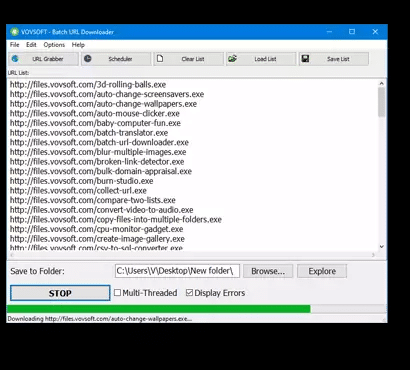This screenshot has width=410, height=370.
Task: Save the current URL list
Action: pyautogui.click(x=334, y=59)
